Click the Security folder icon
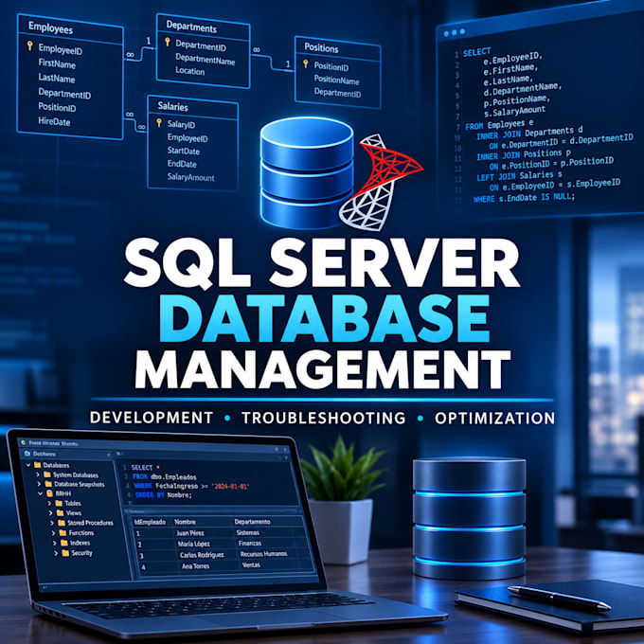Screen dimensions: 644x644 pos(65,553)
